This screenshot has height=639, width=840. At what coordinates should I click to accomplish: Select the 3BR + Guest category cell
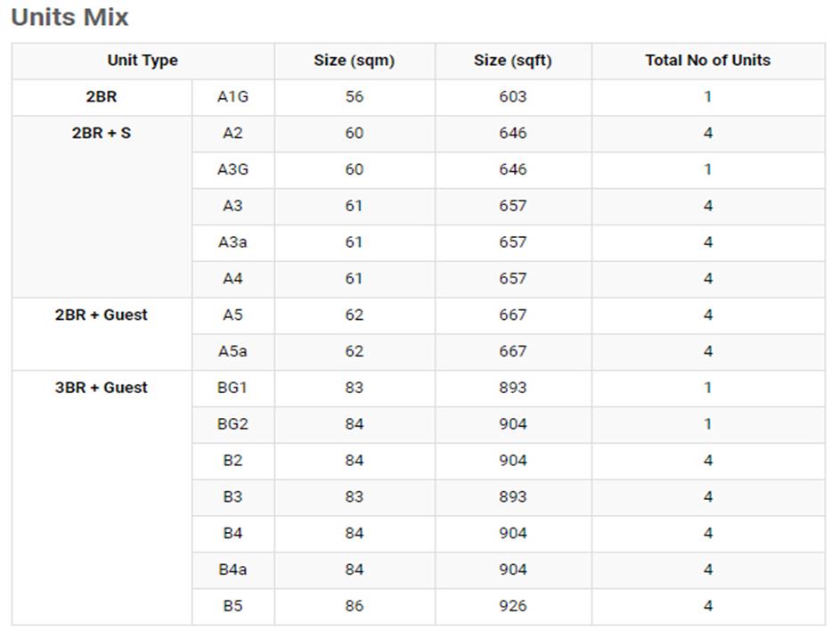(x=102, y=388)
